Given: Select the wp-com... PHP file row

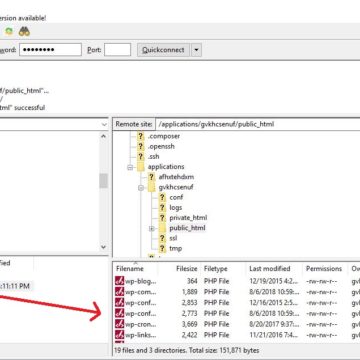Looking at the screenshot, I should 237,292.
